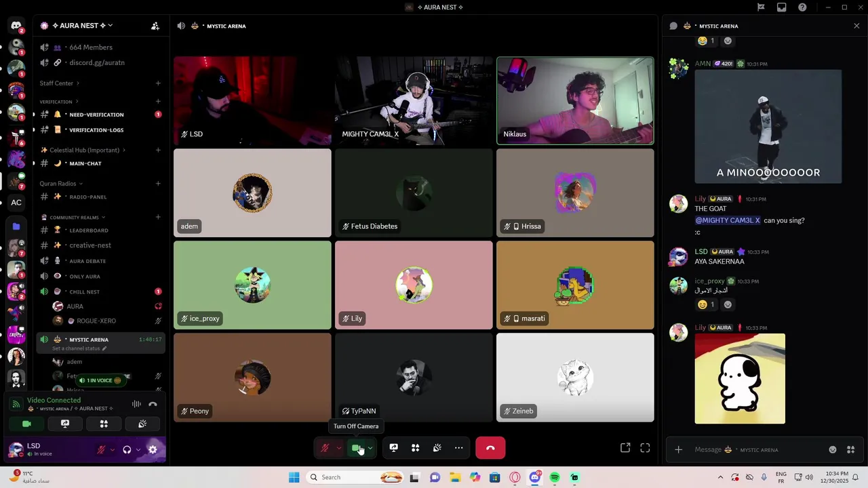Image resolution: width=868 pixels, height=488 pixels.
Task: Open the activities icon in call bar
Action: tap(415, 447)
